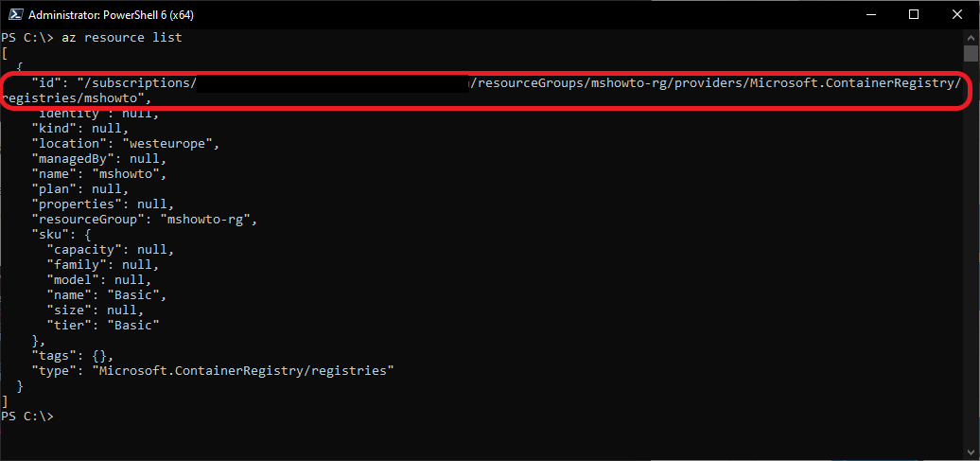This screenshot has height=461, width=980.
Task: Click the scrollbar up arrow
Action: (x=970, y=38)
